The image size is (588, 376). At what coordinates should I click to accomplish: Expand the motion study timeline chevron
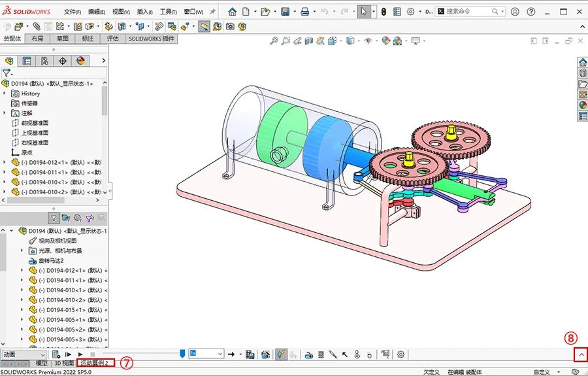[x=581, y=354]
